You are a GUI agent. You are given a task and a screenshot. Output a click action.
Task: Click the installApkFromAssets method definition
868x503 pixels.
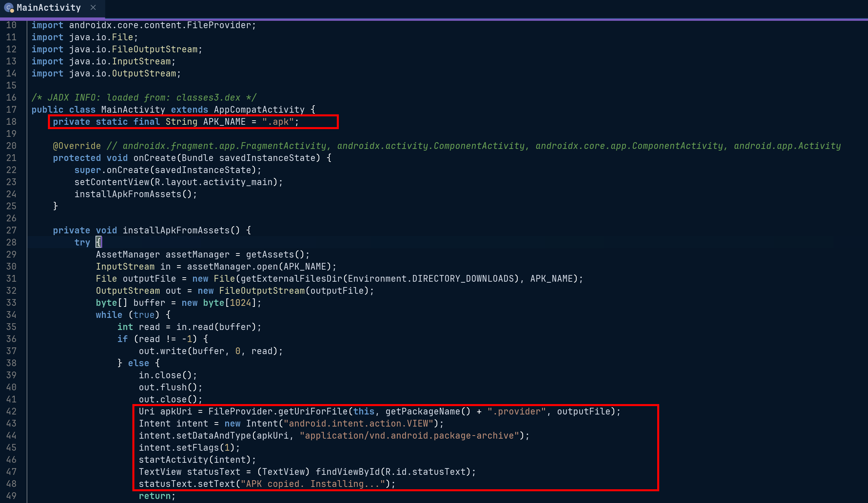coord(152,230)
